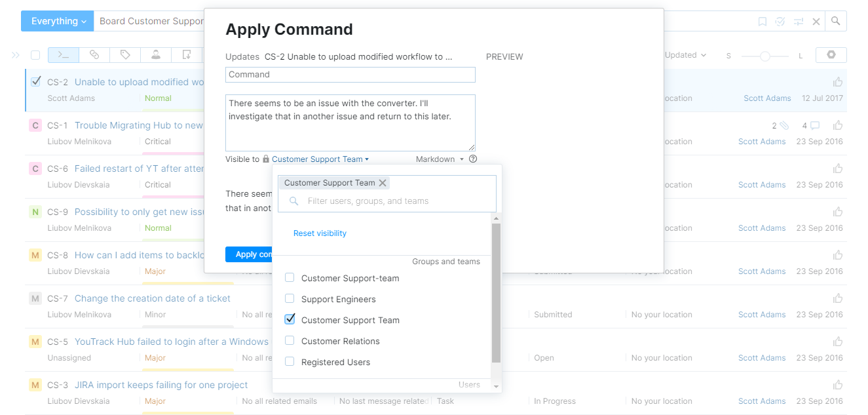Check the Support Engineers group checkbox
Viewport: 868px width, 415px height.
pyautogui.click(x=289, y=298)
